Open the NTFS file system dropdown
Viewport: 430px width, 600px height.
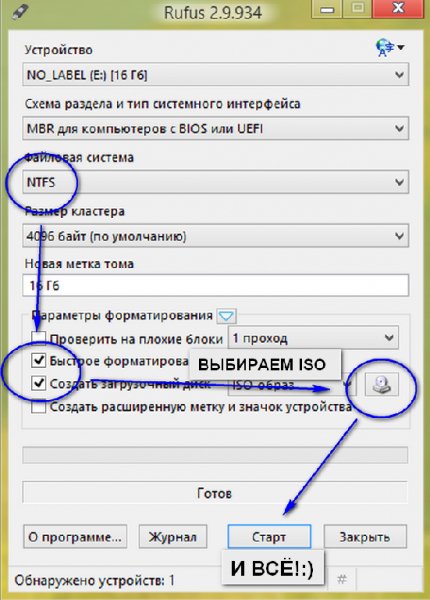pyautogui.click(x=215, y=182)
